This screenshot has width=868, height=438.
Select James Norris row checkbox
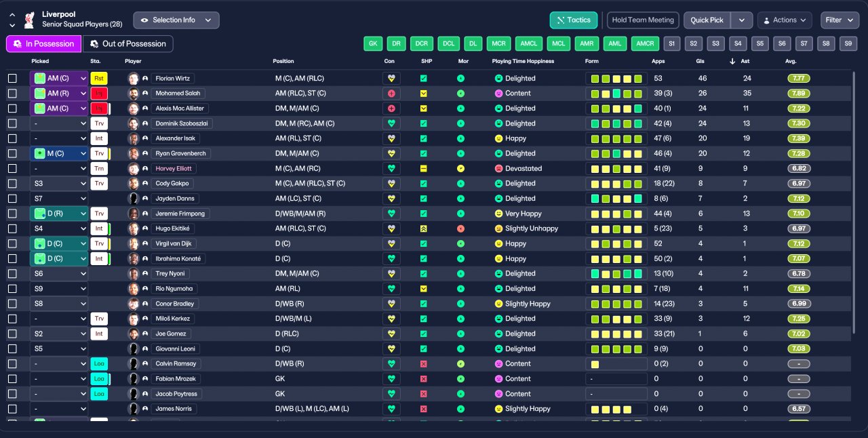click(12, 409)
